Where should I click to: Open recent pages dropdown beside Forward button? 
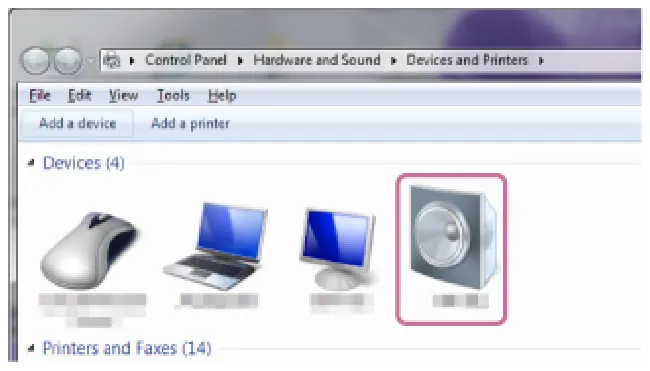point(91,61)
